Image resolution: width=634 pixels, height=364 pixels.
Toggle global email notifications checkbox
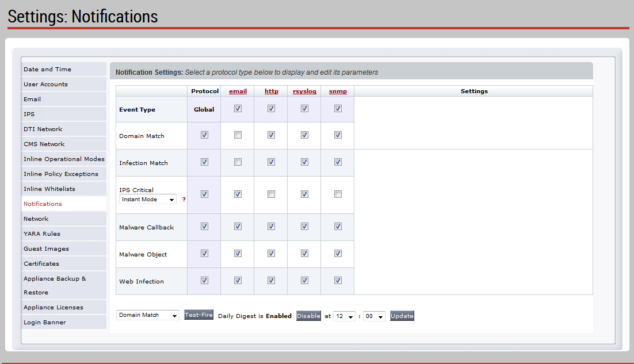238,108
